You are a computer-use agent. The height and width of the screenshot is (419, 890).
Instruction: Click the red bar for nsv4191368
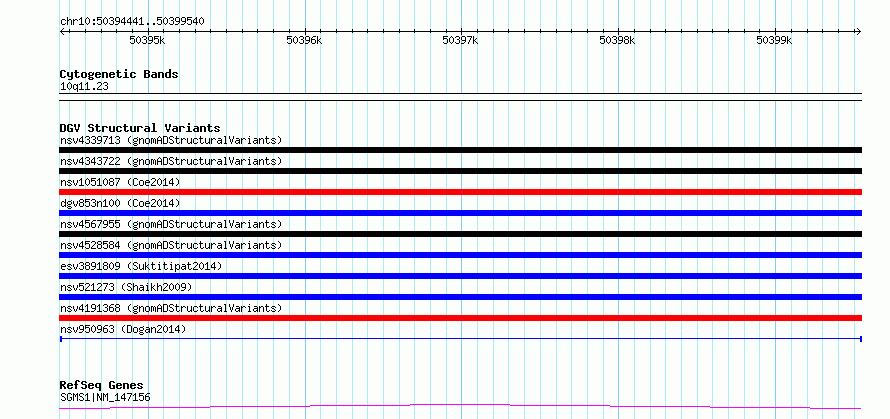click(461, 318)
